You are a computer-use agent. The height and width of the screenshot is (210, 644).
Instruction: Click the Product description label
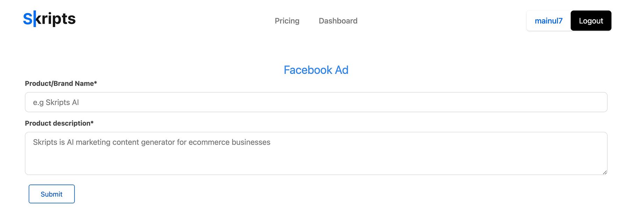pyautogui.click(x=59, y=124)
